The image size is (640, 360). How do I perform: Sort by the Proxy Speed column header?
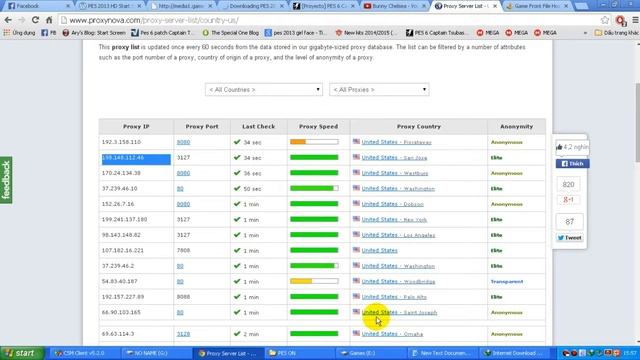tap(318, 127)
